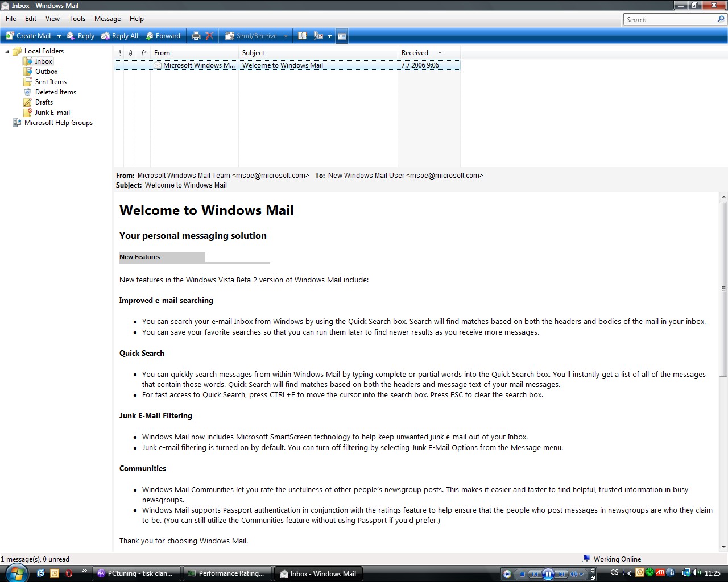The width and height of the screenshot is (728, 582).
Task: Switch to PCtuning taskbar window
Action: click(x=136, y=573)
